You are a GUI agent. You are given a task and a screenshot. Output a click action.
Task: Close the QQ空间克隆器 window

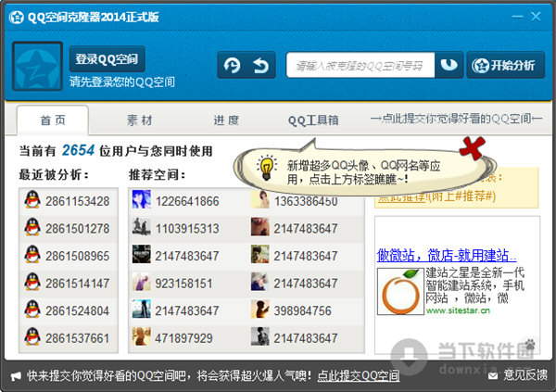tap(536, 17)
